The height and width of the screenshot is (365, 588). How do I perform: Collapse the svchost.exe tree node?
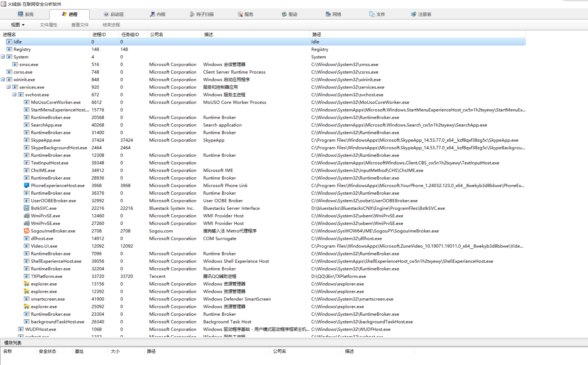[14, 94]
